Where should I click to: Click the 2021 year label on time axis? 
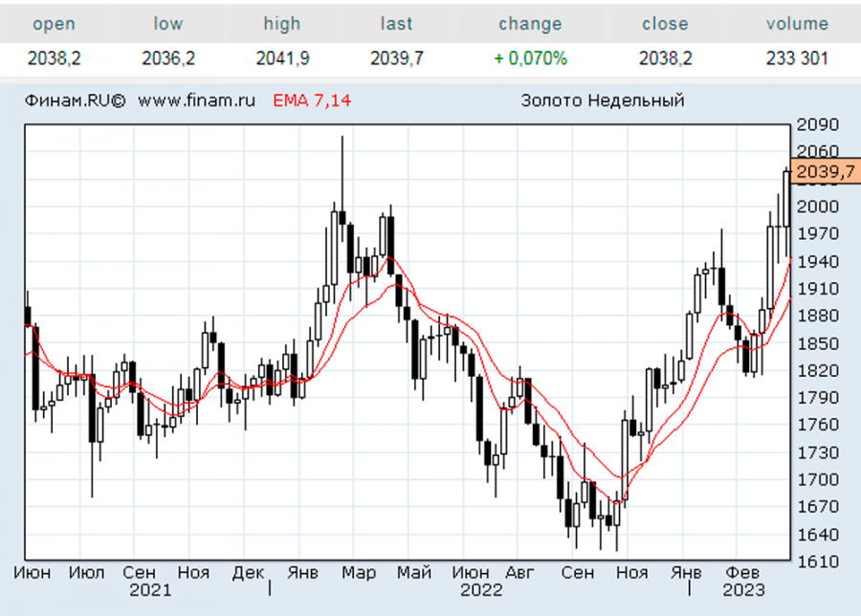[150, 590]
